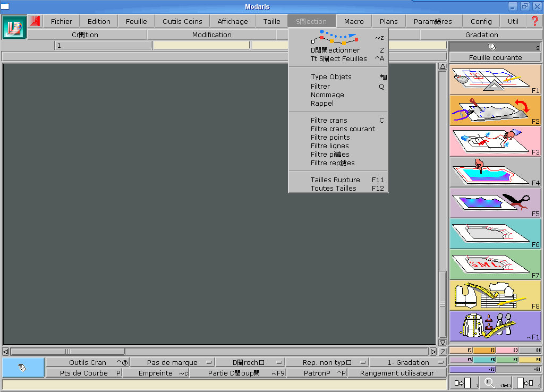Click the Pts de Courbe button
This screenshot has height=392, width=544.
coord(84,373)
